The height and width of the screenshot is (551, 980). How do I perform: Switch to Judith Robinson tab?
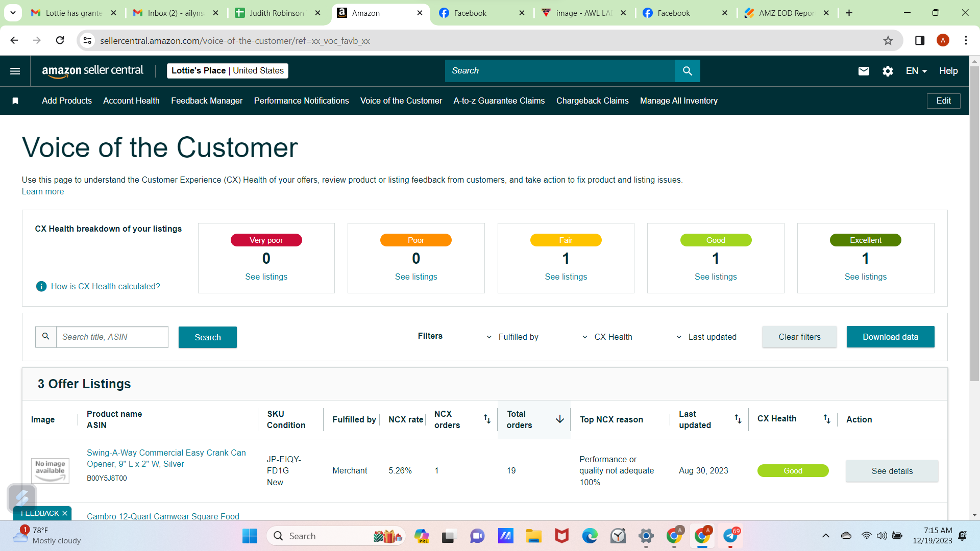pos(277,13)
